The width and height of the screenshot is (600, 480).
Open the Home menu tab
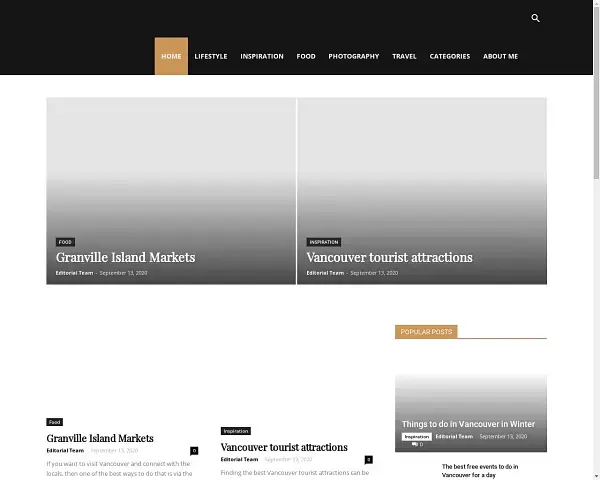tap(171, 56)
